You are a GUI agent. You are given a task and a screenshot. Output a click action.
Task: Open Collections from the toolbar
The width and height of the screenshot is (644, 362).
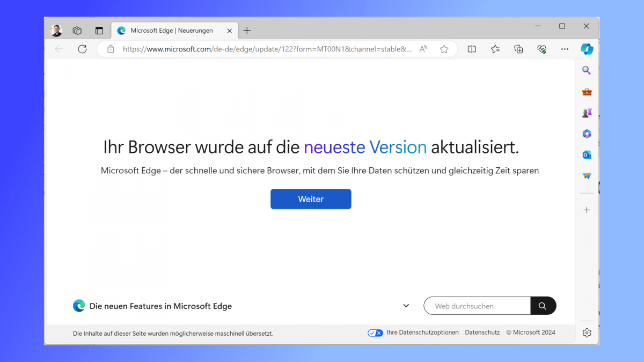(x=518, y=48)
